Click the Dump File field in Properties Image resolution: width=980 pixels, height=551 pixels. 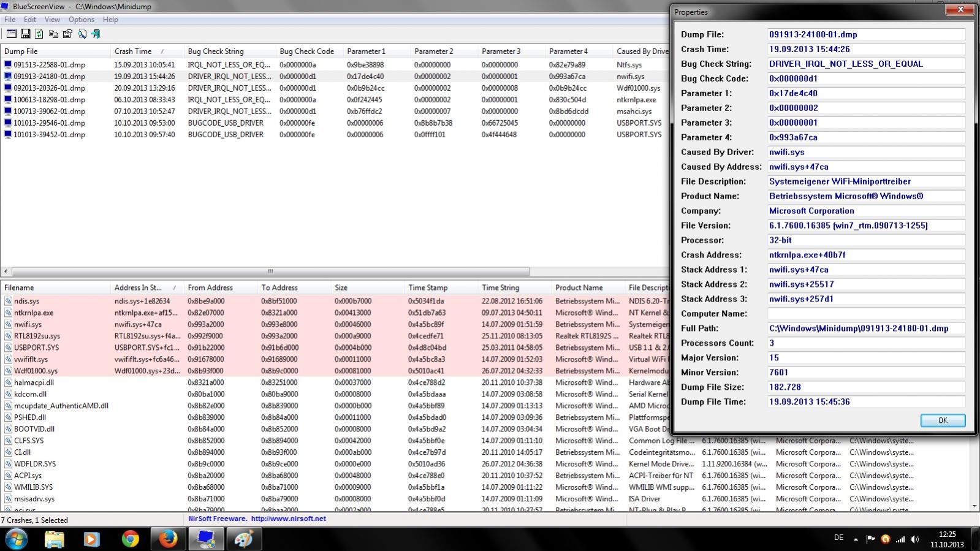pyautogui.click(x=867, y=34)
